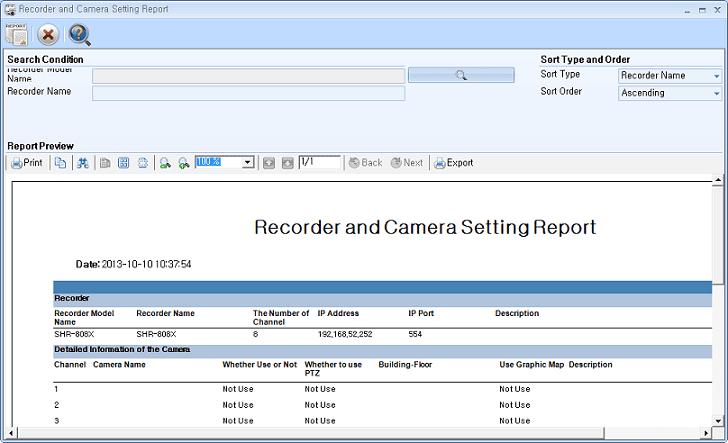Viewport: 728px width, 443px height.
Task: Select the single page view icon
Action: pyautogui.click(x=105, y=163)
